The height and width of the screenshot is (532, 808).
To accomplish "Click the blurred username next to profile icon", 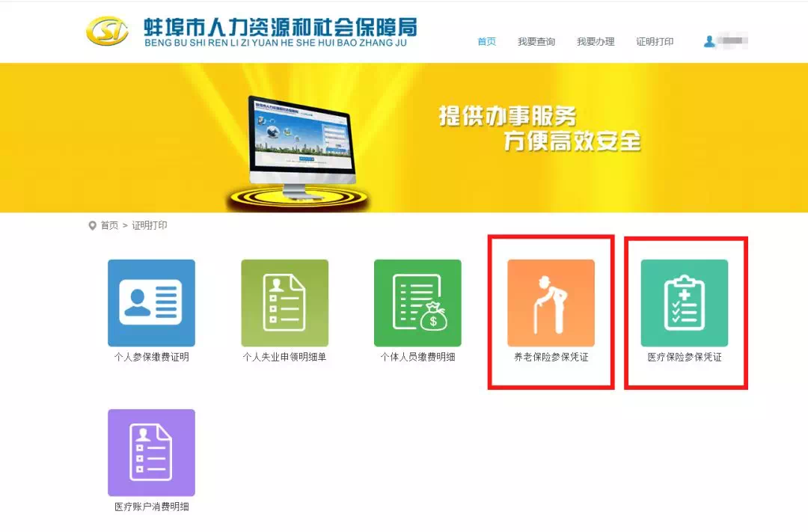I will coord(732,40).
